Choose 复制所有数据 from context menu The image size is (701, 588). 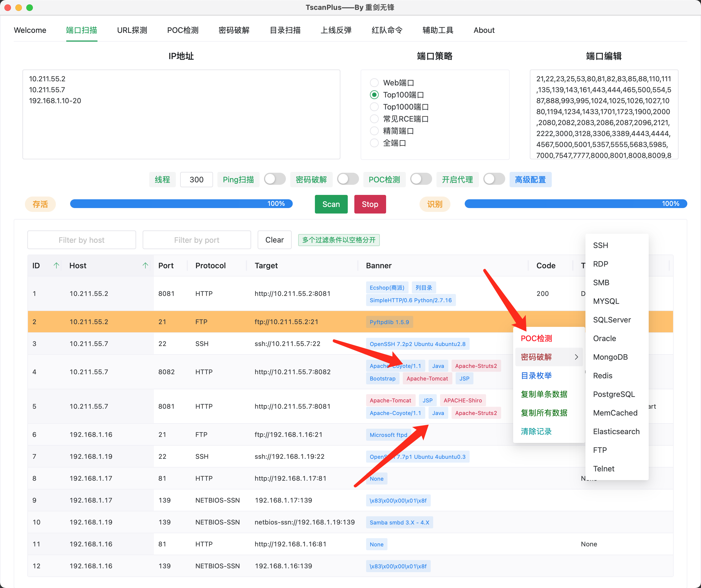[544, 413]
